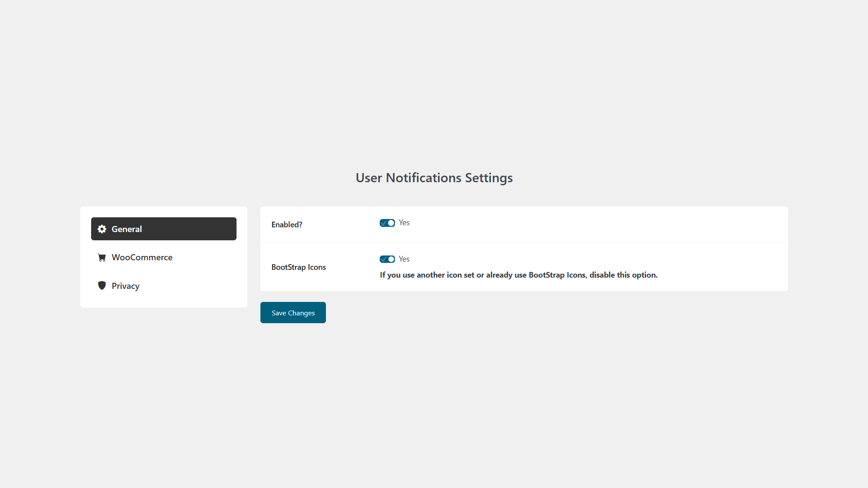Open the Privacy tab
This screenshot has width=868, height=488.
point(164,285)
